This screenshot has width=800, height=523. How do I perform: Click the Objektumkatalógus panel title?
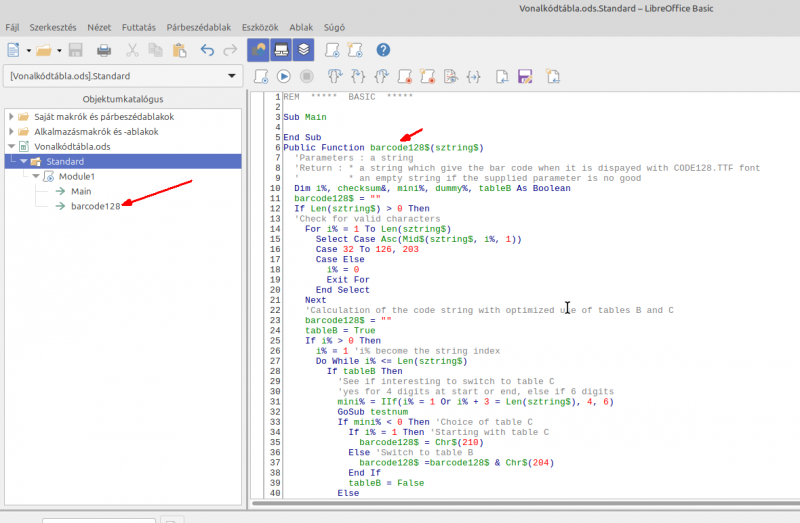point(123,99)
